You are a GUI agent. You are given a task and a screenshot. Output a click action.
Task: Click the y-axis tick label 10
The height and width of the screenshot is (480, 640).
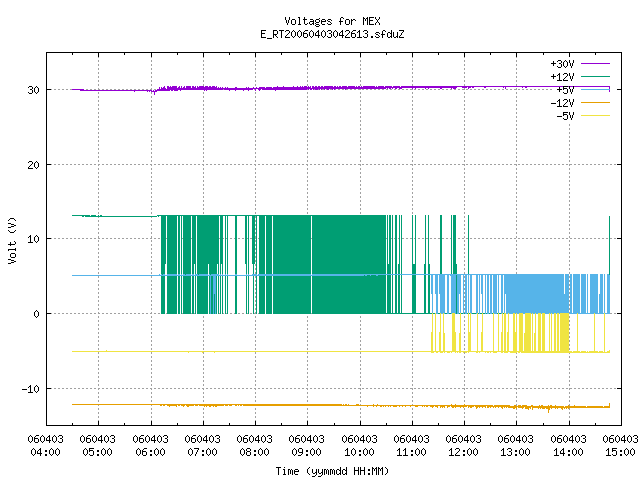click(33, 239)
